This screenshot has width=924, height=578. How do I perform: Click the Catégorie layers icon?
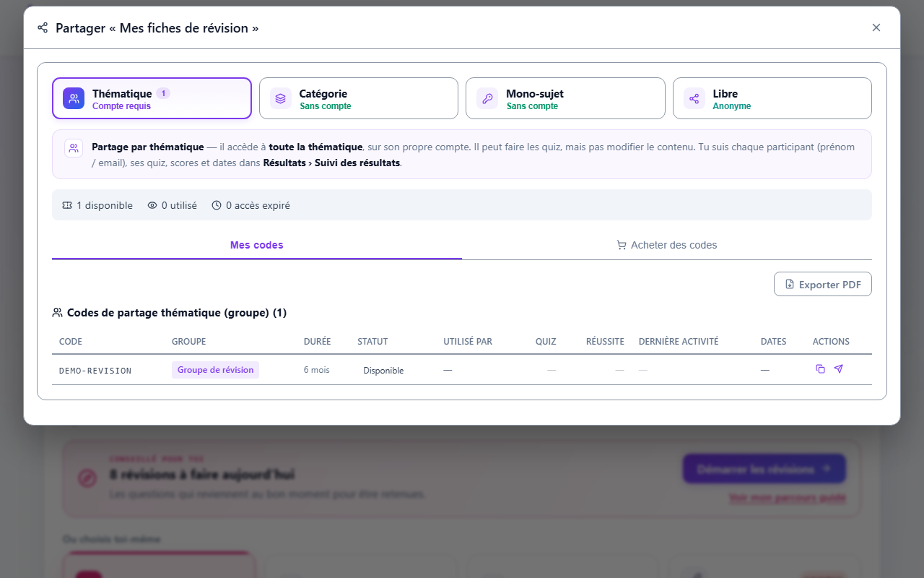281,99
